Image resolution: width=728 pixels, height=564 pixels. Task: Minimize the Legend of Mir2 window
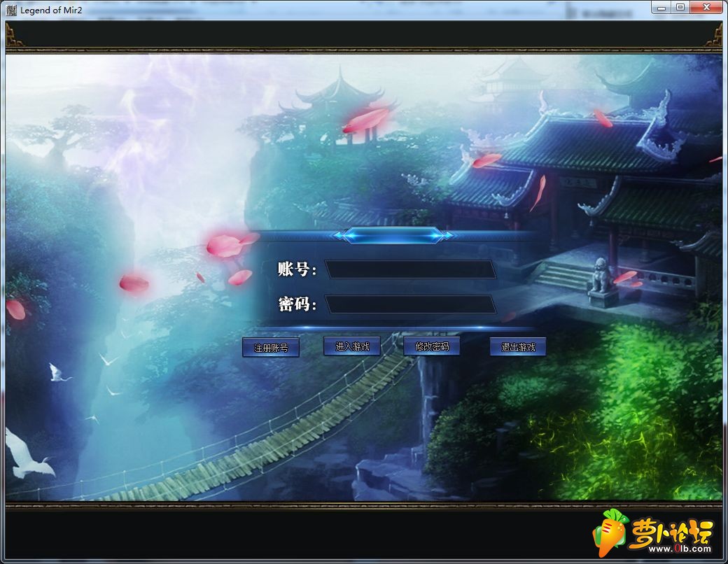[x=661, y=8]
